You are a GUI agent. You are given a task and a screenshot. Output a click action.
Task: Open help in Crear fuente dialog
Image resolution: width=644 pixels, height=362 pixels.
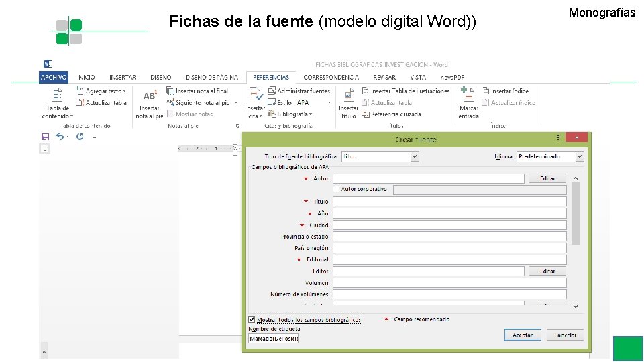click(x=557, y=137)
